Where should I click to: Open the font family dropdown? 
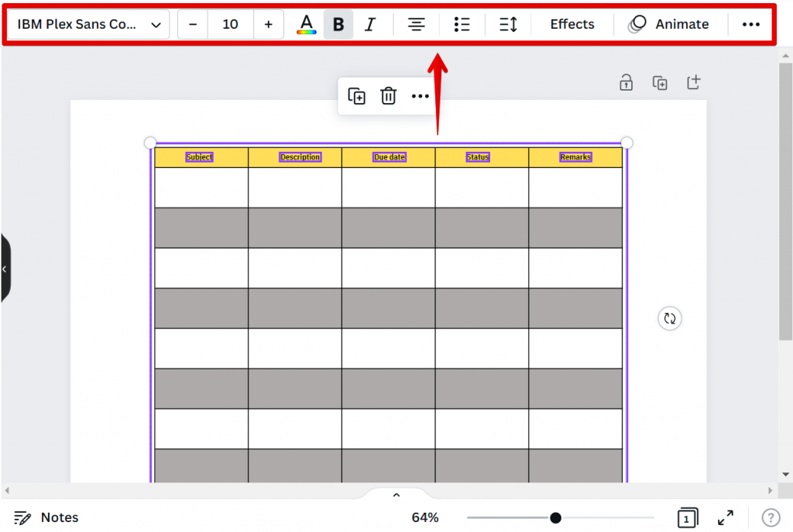[x=87, y=24]
